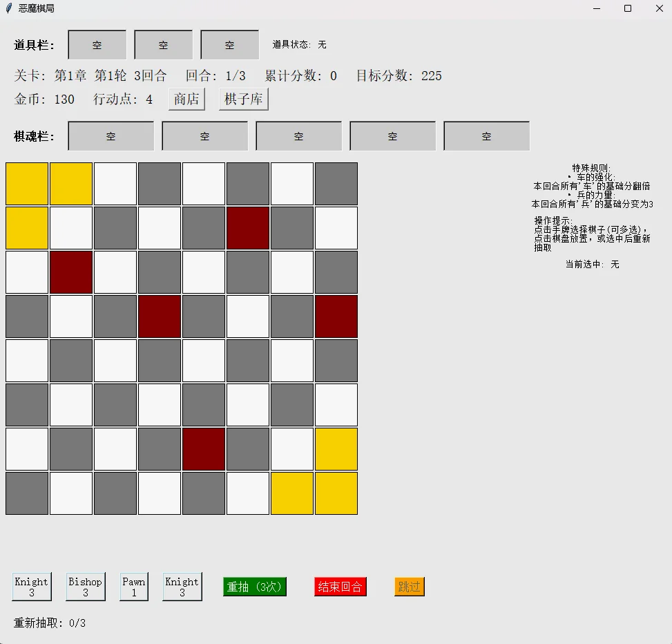Click the third empty 道具栏 item slot
Screen dimensions: 672x644
pyautogui.click(x=229, y=45)
